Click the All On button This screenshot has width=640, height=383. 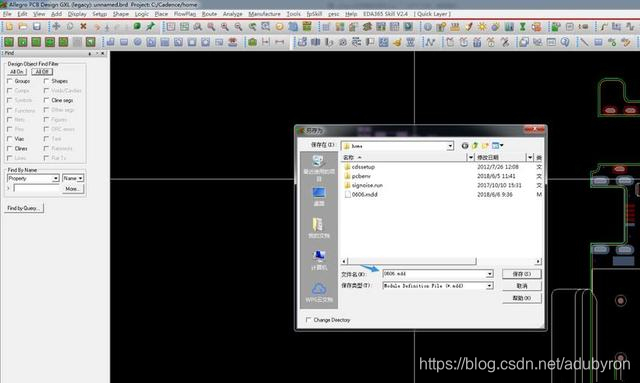click(x=17, y=72)
